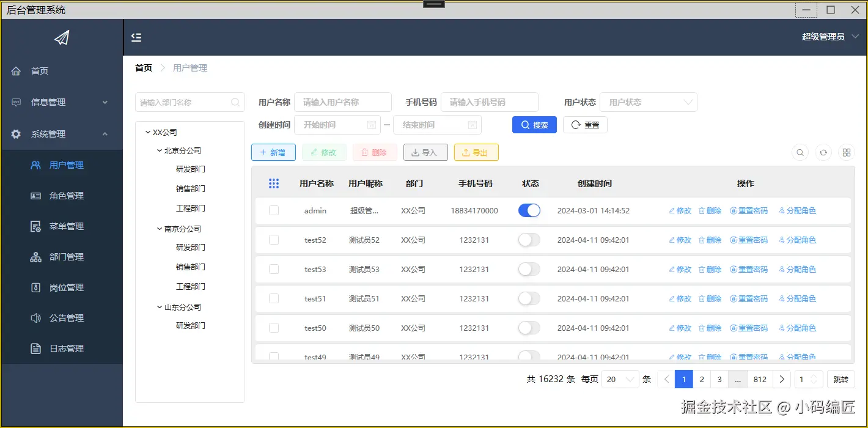Screen dimensions: 868x428
Task: Click the yellow 导出 button
Action: coord(476,152)
